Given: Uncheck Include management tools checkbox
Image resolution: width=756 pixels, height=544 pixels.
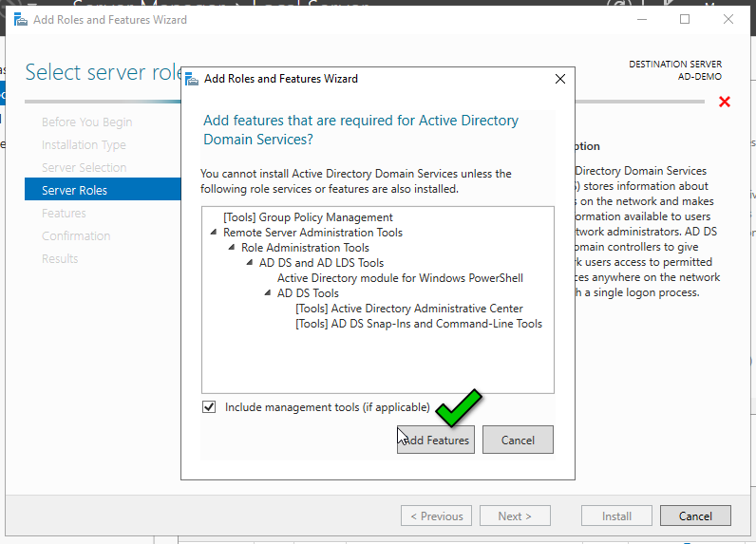Looking at the screenshot, I should [x=209, y=407].
